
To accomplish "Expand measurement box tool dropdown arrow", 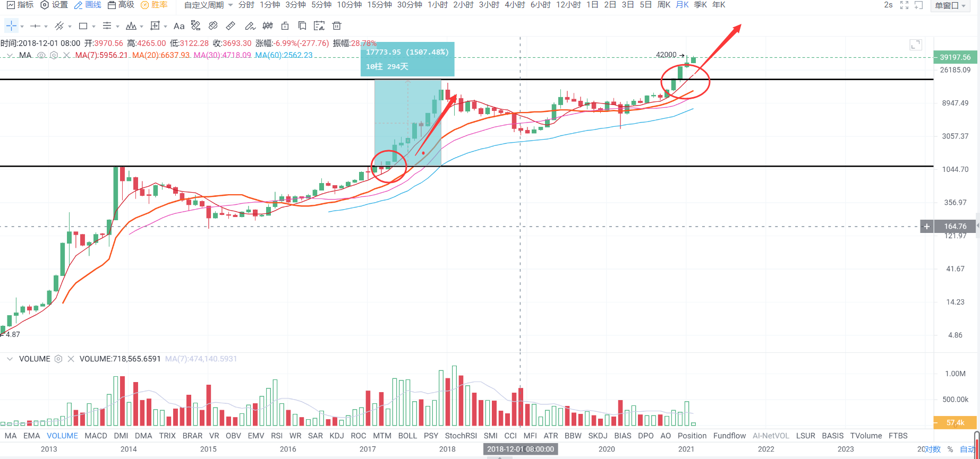I will 165,27.
